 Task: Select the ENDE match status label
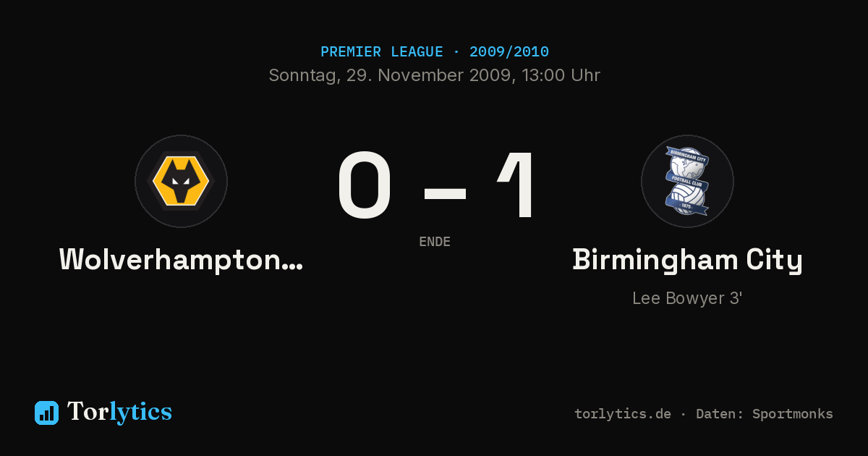435,242
